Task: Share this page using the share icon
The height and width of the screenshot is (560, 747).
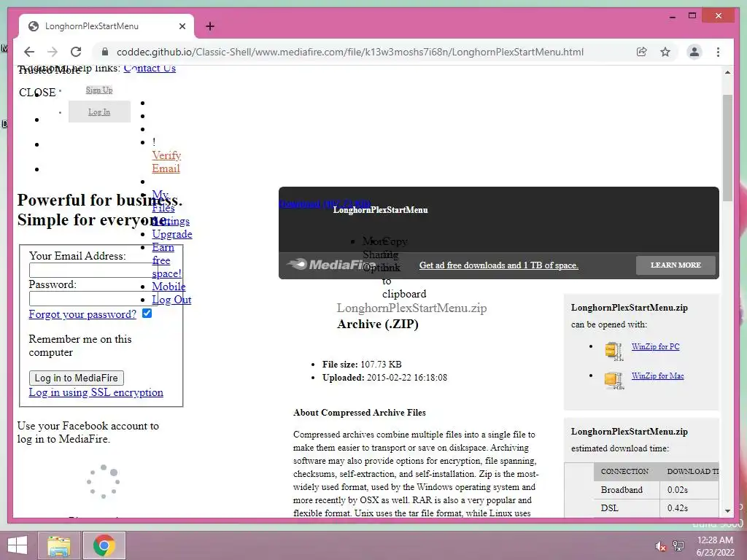Action: tap(642, 52)
